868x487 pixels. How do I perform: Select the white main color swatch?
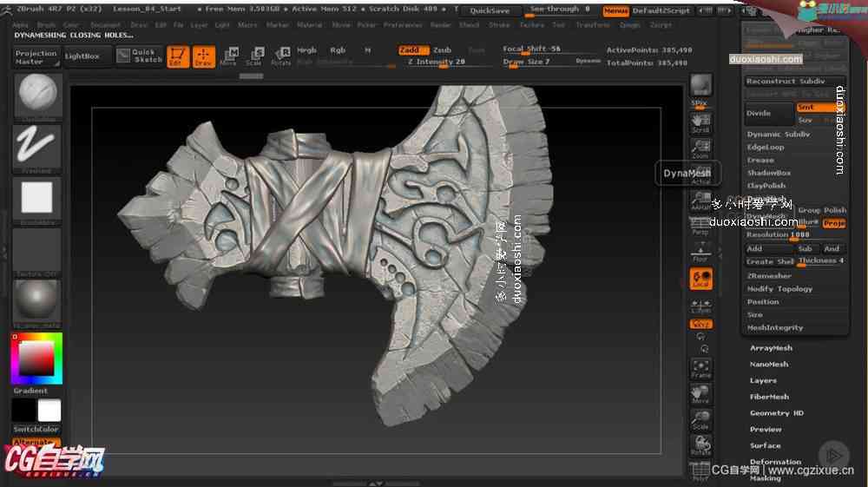point(49,411)
